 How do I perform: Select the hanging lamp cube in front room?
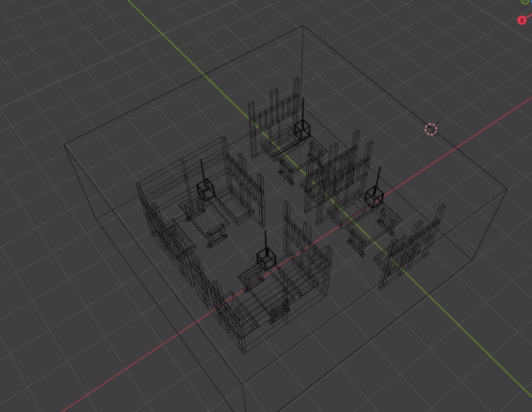266,259
